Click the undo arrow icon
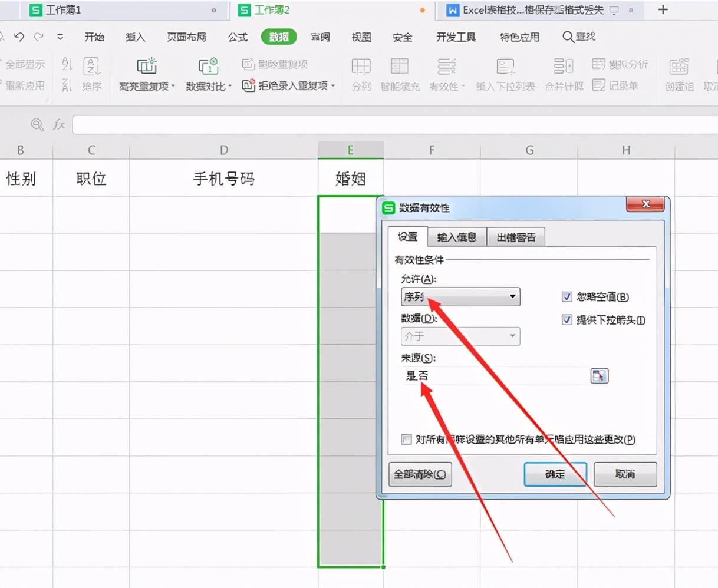 click(x=19, y=37)
